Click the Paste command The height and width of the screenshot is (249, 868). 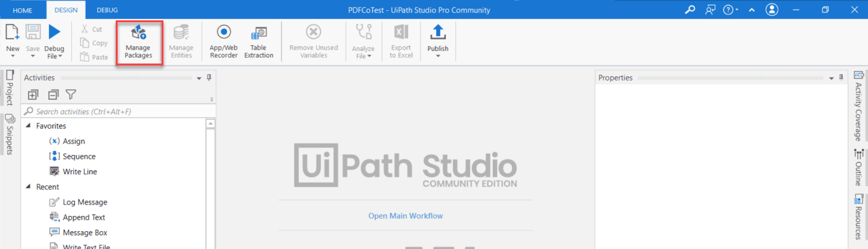tap(93, 57)
